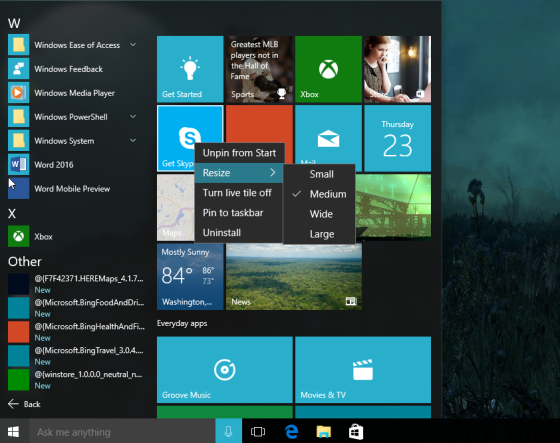Click the Cortana microphone icon
The image size is (560, 443).
tap(229, 432)
